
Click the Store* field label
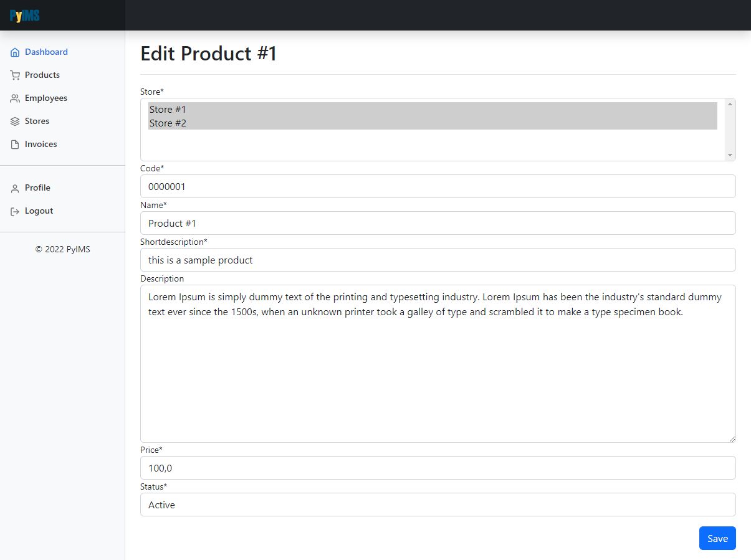[152, 92]
